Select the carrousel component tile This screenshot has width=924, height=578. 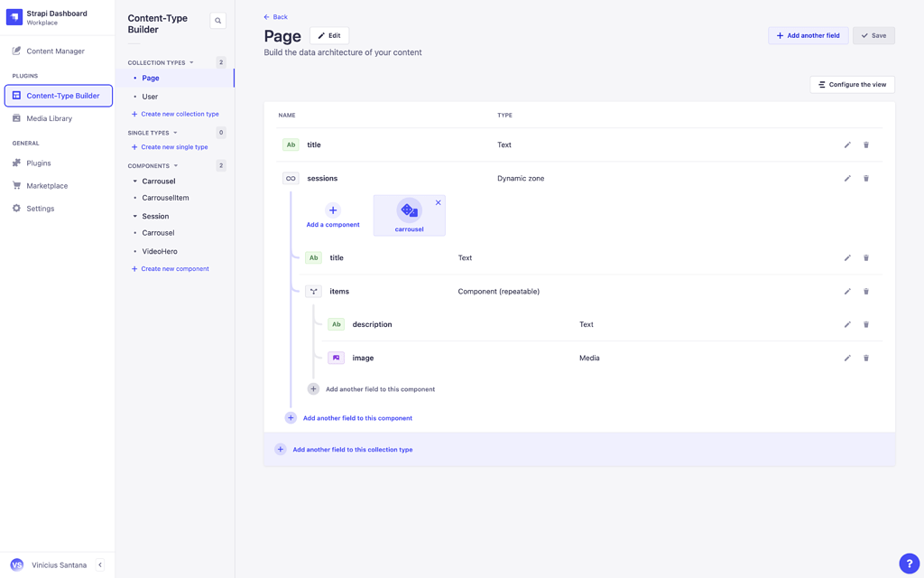409,217
